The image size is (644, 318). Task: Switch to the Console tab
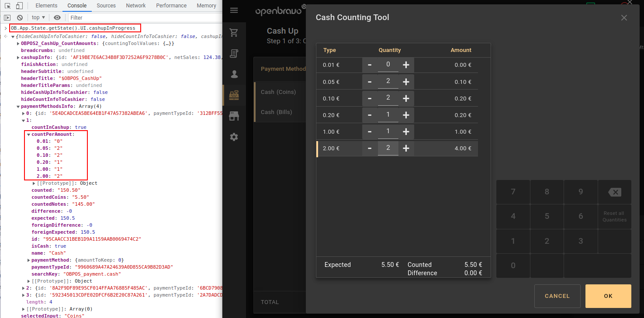pos(77,6)
